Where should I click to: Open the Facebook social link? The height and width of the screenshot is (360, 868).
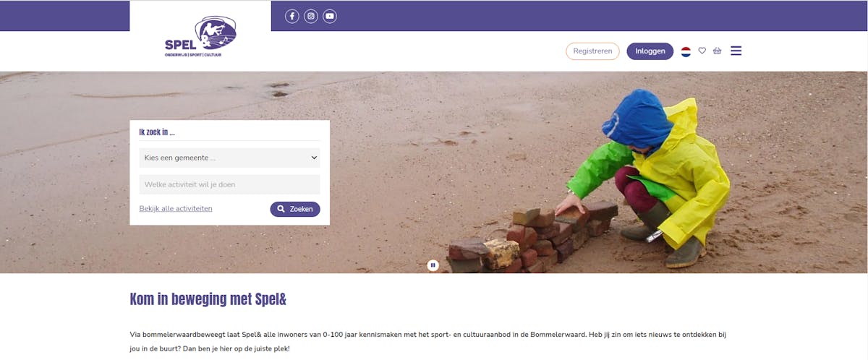click(292, 16)
